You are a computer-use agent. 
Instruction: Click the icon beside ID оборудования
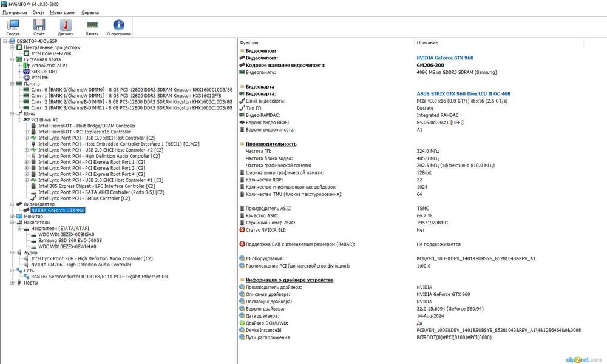click(242, 258)
